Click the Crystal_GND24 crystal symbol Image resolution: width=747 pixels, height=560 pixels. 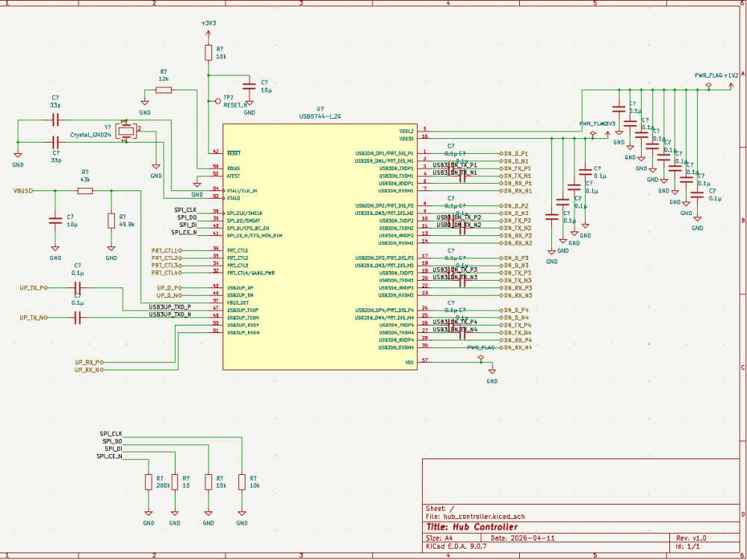click(125, 131)
